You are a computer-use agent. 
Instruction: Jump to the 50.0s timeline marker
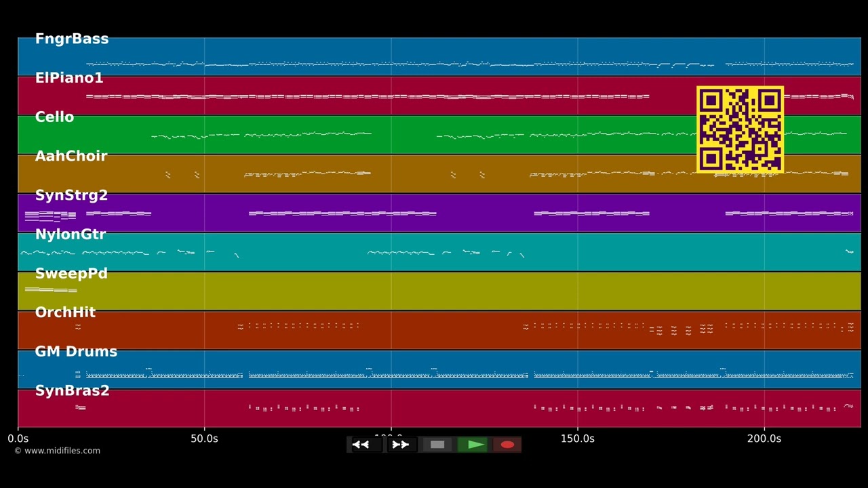click(204, 439)
